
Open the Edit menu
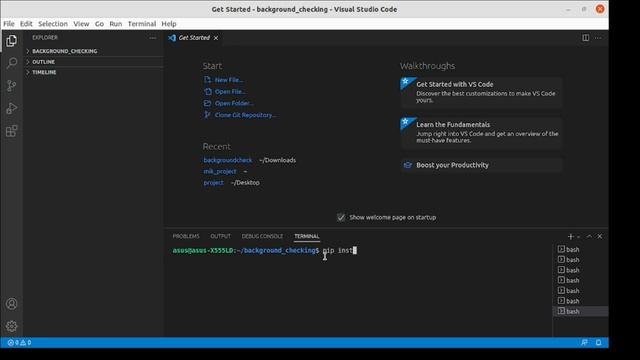[x=26, y=24]
